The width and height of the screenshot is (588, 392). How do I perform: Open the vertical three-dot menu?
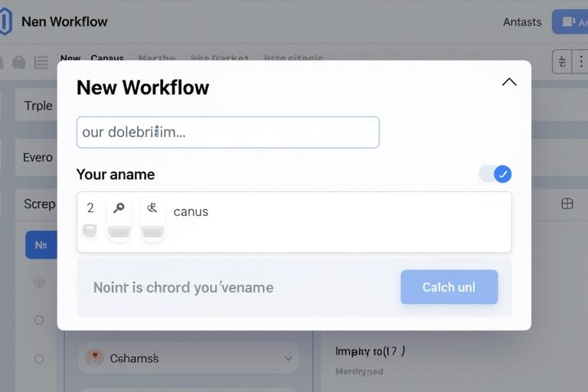580,62
